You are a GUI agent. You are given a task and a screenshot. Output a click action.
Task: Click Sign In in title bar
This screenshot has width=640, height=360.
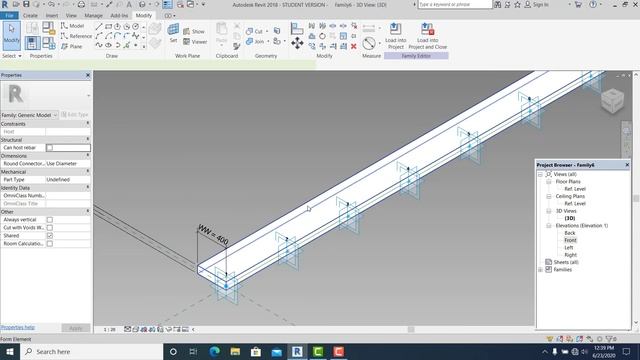536,4
